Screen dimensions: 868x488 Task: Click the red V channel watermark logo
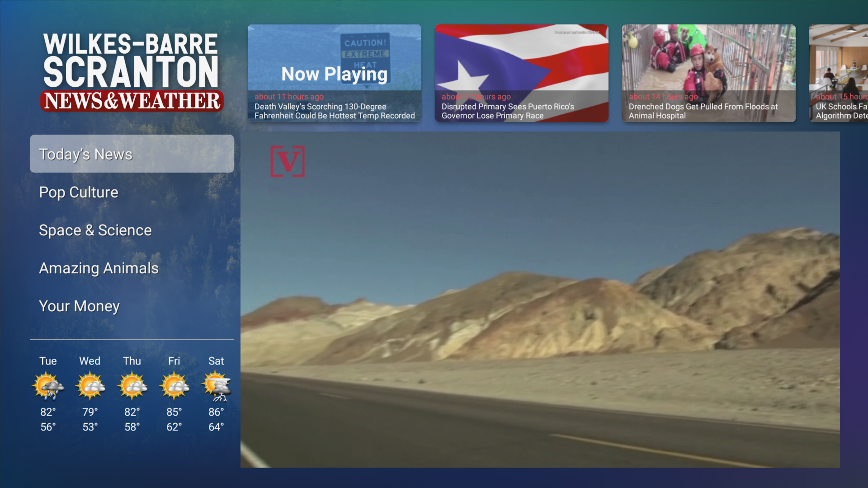289,161
